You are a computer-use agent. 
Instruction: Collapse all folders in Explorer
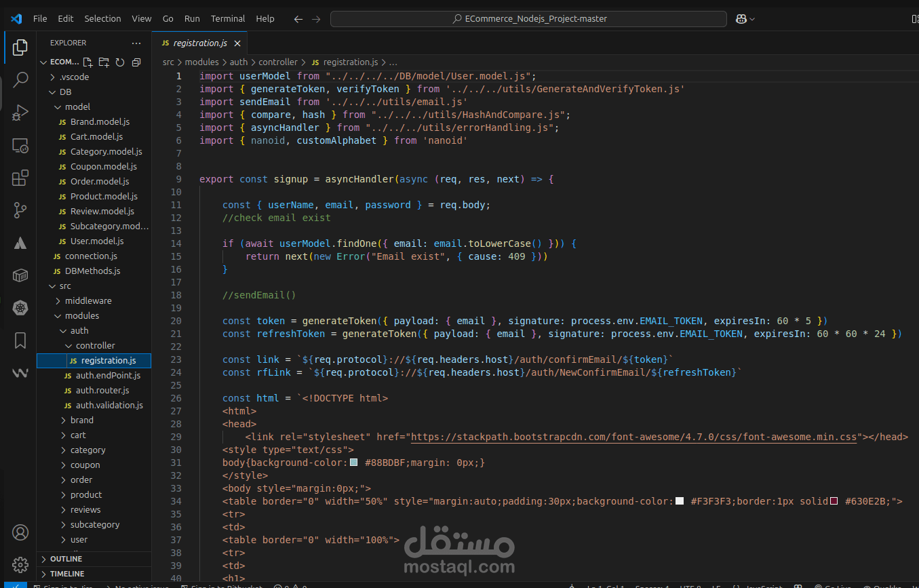[136, 62]
